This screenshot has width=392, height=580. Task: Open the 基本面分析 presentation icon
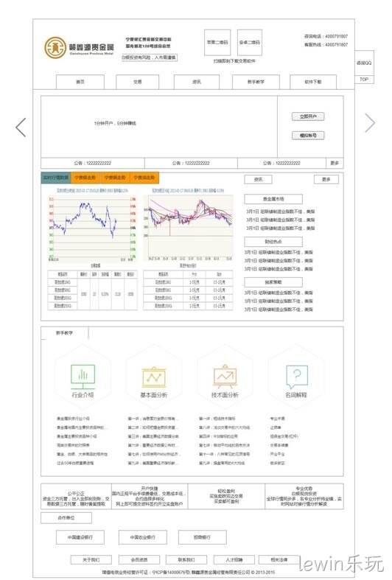[154, 377]
